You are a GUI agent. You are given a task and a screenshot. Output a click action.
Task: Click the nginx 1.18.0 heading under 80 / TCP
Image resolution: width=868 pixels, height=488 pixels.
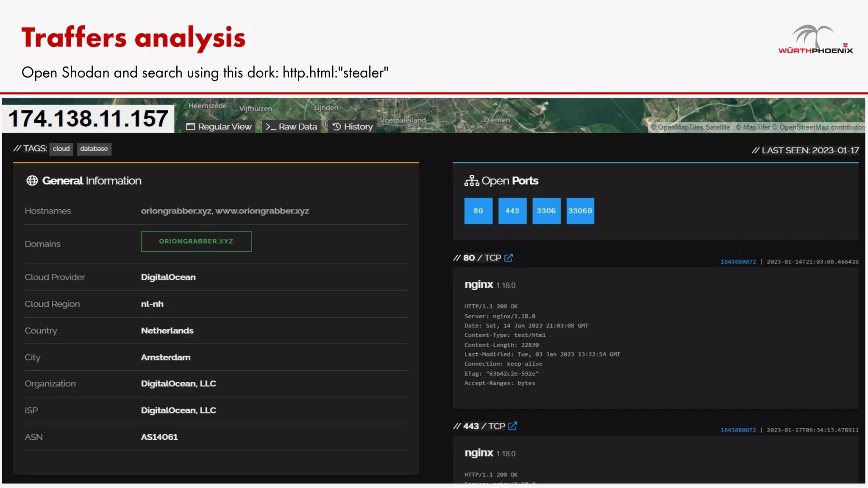490,285
